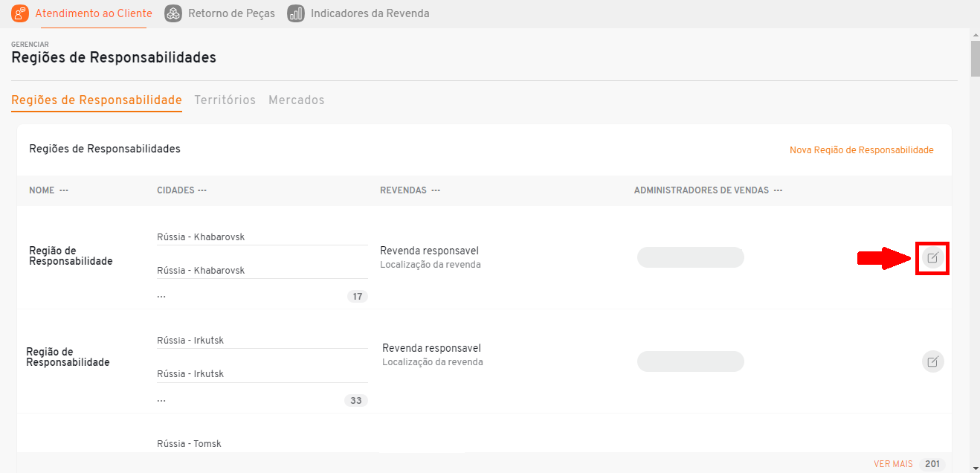Click the Rússia - Tomsk city entry
980x473 pixels.
[189, 444]
